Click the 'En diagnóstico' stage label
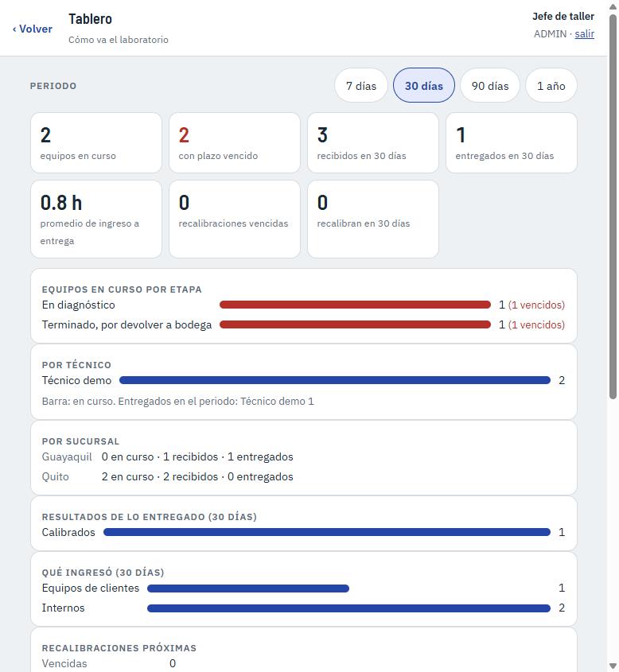This screenshot has height=672, width=619. (x=79, y=305)
